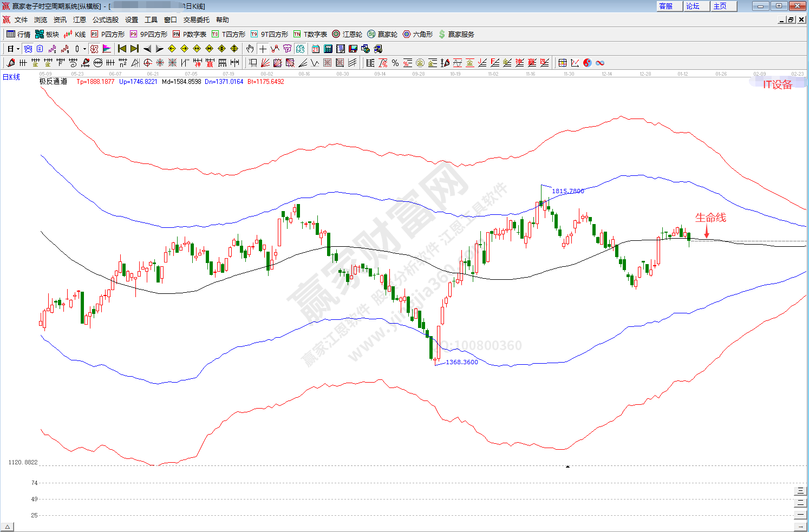Click the 客服 customer service button
This screenshot has height=532, width=809.
(666, 6)
